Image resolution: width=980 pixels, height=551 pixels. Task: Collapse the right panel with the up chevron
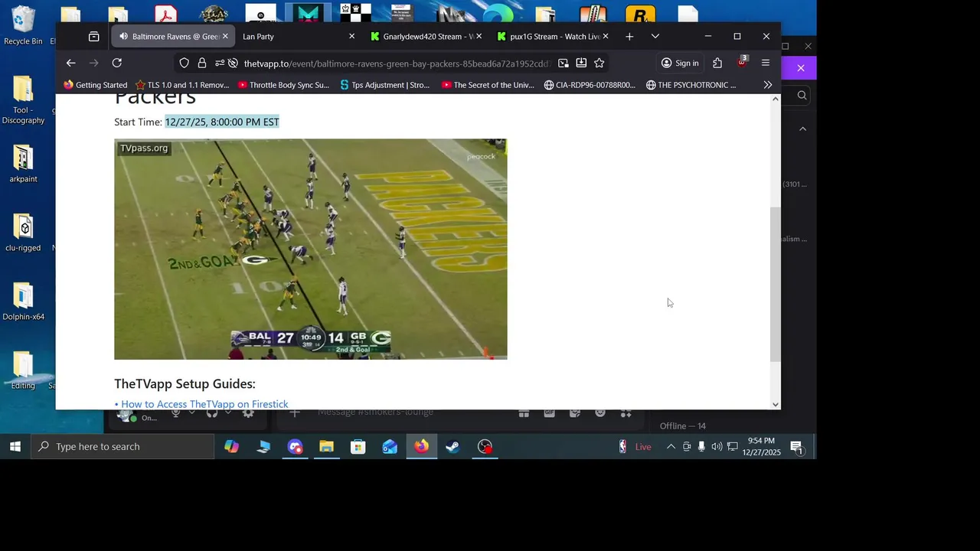pos(802,129)
